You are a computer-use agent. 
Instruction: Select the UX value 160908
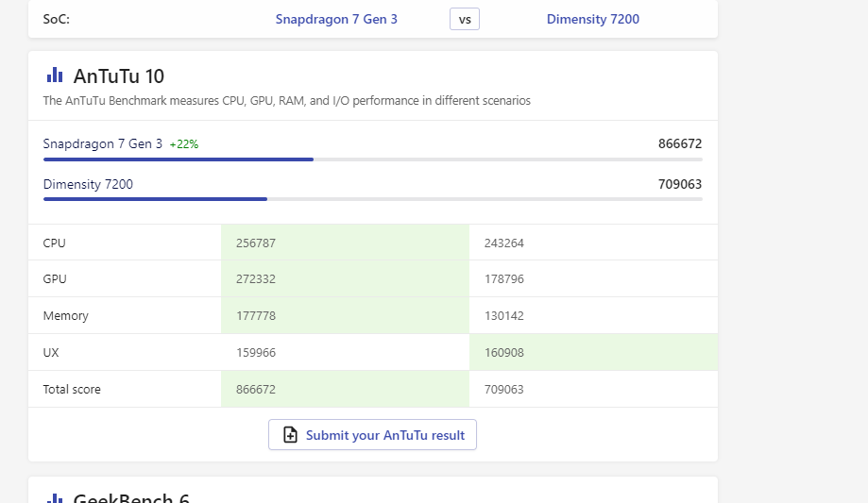[503, 353]
